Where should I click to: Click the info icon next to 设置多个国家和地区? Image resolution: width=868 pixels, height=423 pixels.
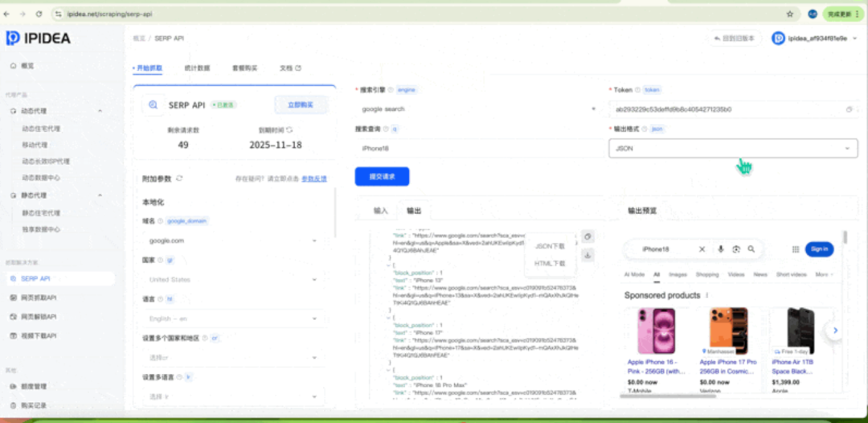point(204,338)
